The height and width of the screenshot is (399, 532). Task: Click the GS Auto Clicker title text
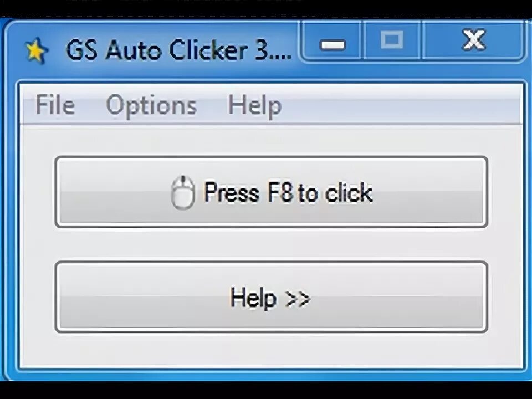point(178,51)
